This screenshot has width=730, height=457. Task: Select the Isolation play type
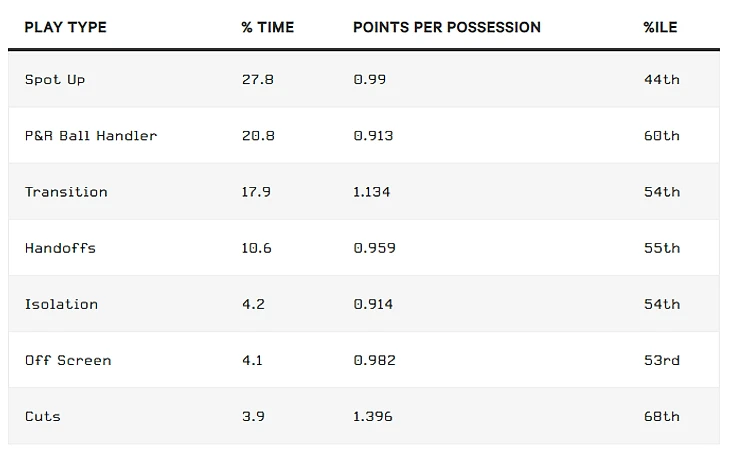tap(61, 303)
